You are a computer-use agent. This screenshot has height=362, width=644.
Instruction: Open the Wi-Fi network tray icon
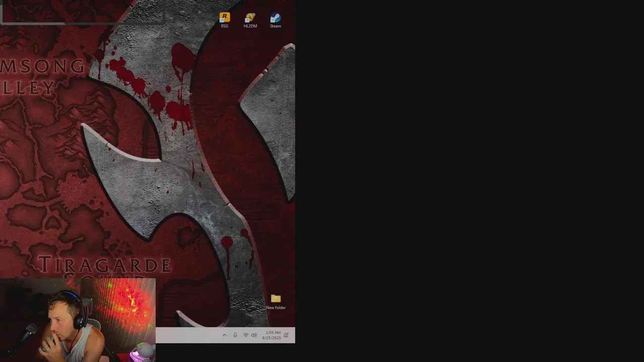coord(246,335)
